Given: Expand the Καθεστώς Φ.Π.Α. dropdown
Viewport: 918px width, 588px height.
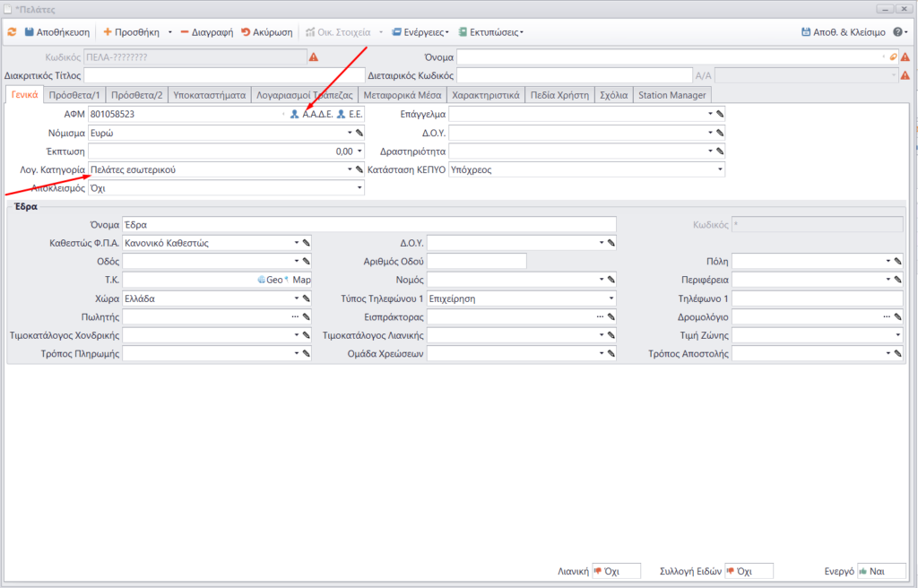Looking at the screenshot, I should tap(296, 243).
